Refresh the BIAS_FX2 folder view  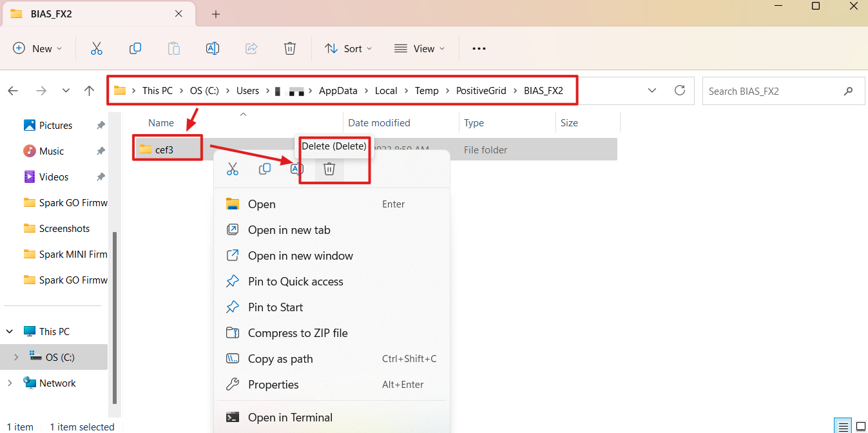[x=679, y=91]
